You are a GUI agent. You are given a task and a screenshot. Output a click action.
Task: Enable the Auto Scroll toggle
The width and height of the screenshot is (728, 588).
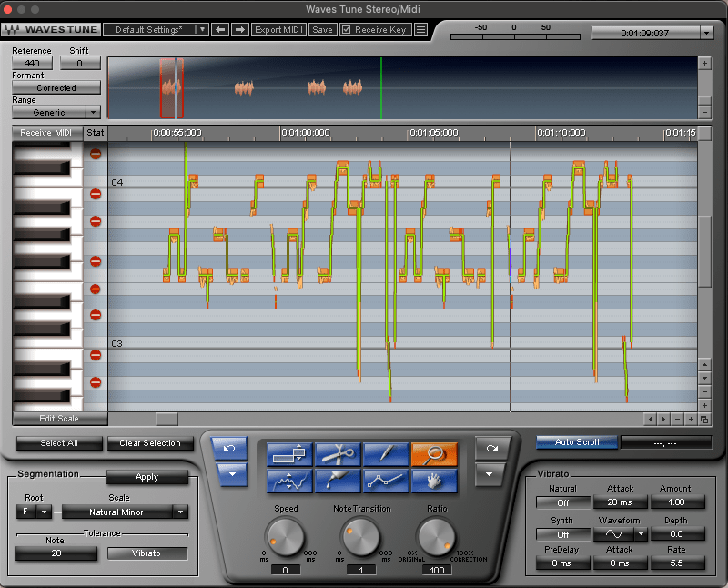tap(576, 442)
